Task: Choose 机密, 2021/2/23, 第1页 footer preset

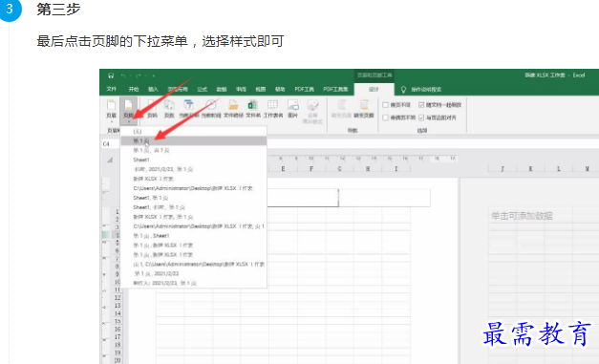Action: coord(194,169)
